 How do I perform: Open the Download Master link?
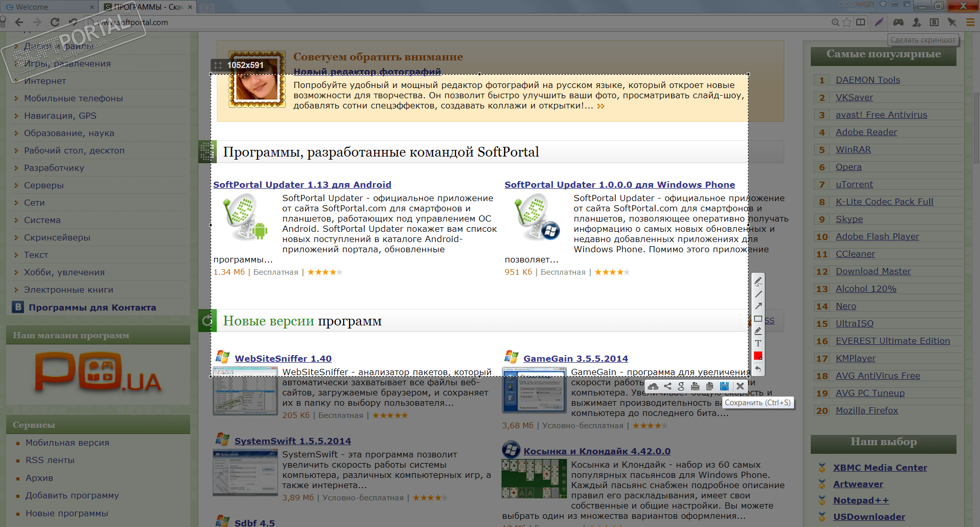pyautogui.click(x=873, y=271)
